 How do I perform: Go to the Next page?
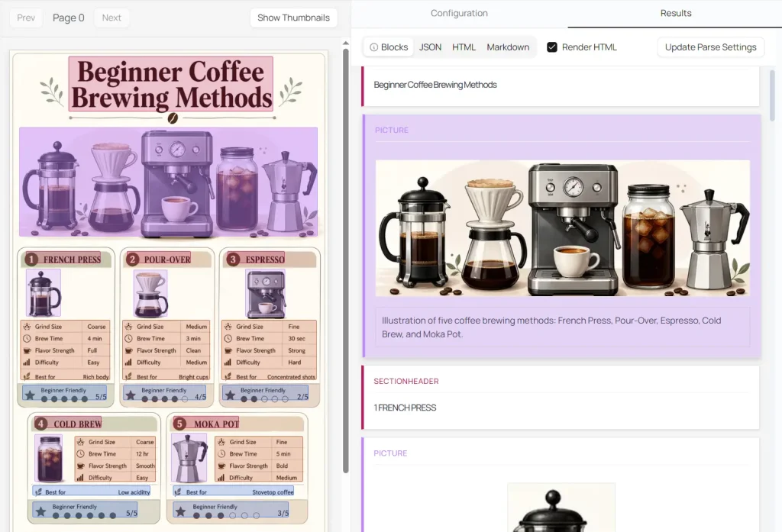111,18
